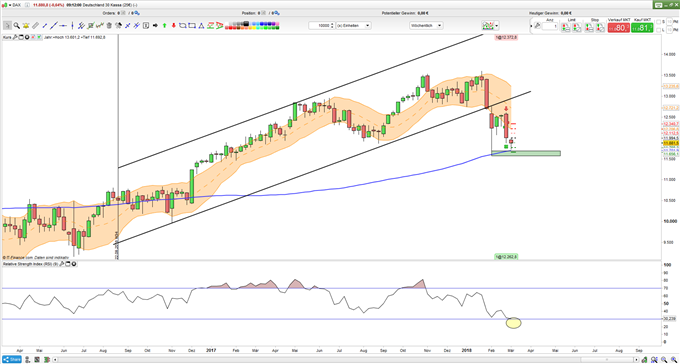Image resolution: width=680 pixels, height=364 pixels.
Task: Enable the L checkbox
Action: (658, 30)
